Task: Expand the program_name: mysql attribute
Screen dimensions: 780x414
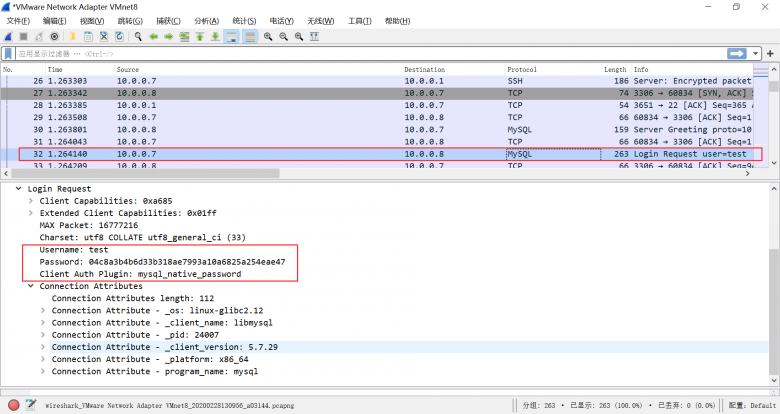Action: click(x=43, y=371)
